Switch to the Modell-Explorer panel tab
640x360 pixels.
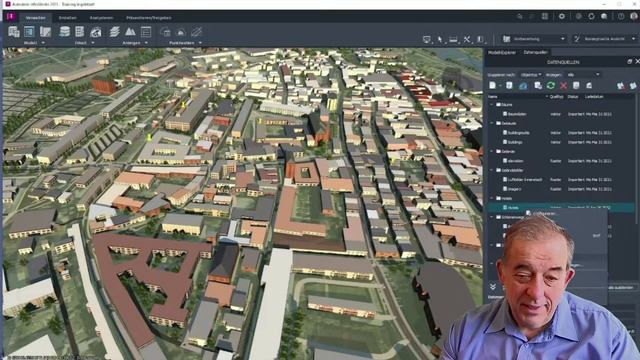(x=502, y=52)
